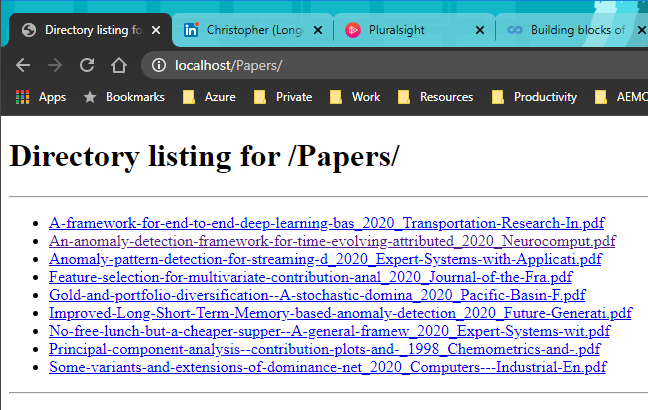648x410 pixels.
Task: Reload the localhost Papers page
Action: pos(87,65)
